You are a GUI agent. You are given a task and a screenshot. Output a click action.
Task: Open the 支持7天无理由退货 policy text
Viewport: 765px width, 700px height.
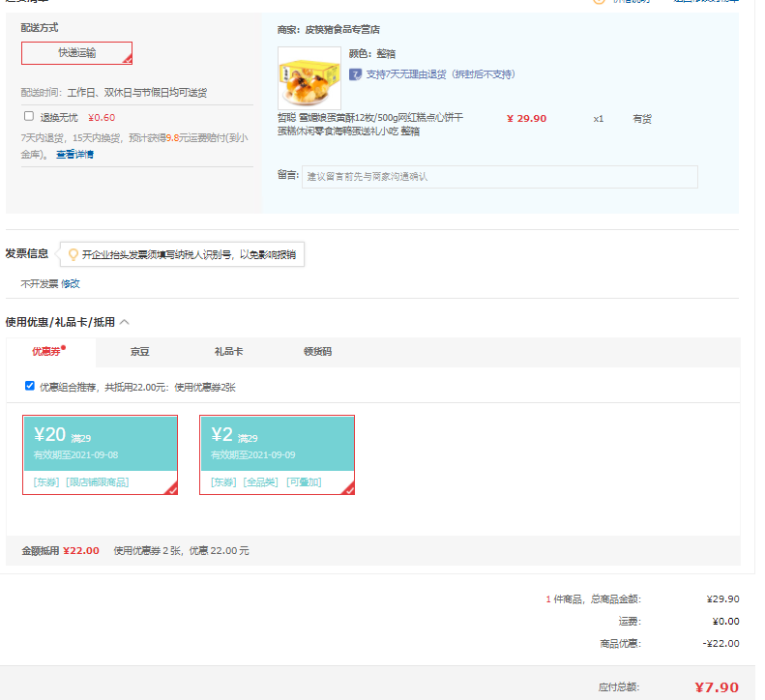pyautogui.click(x=441, y=74)
